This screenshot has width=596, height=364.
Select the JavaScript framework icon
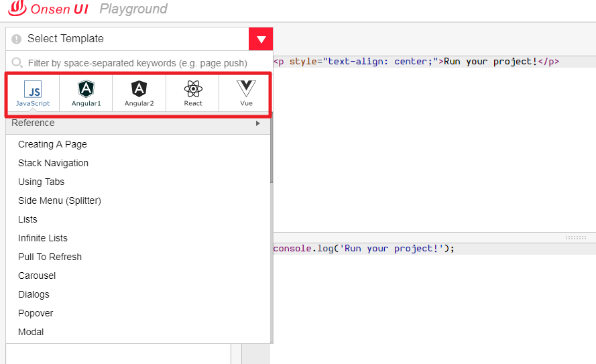click(33, 93)
